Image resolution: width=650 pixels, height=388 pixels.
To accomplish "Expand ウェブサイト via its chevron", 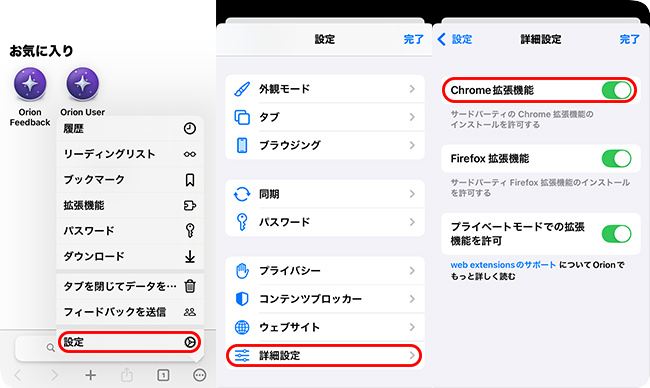I will click(412, 327).
